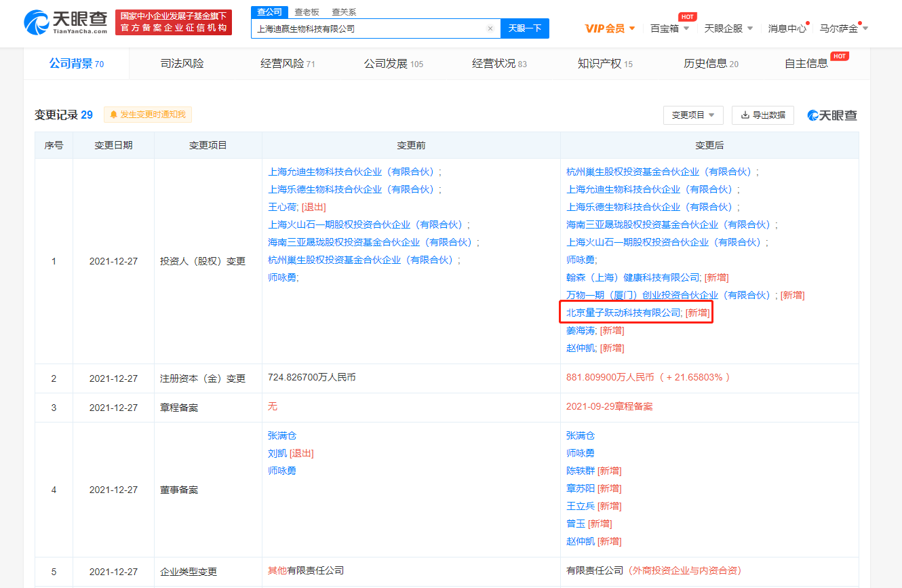This screenshot has height=588, width=902.
Task: Click the 其他有限责任公司 previous type text
Action: click(x=306, y=571)
